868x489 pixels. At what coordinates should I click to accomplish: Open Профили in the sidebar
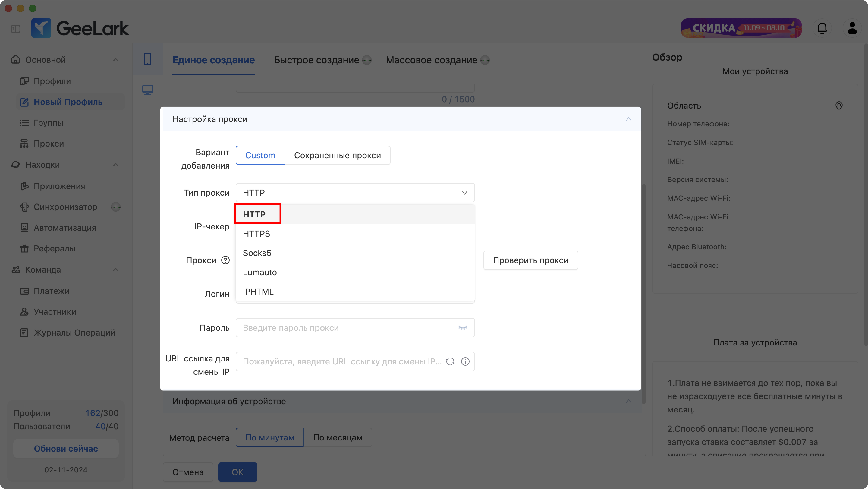click(71, 81)
